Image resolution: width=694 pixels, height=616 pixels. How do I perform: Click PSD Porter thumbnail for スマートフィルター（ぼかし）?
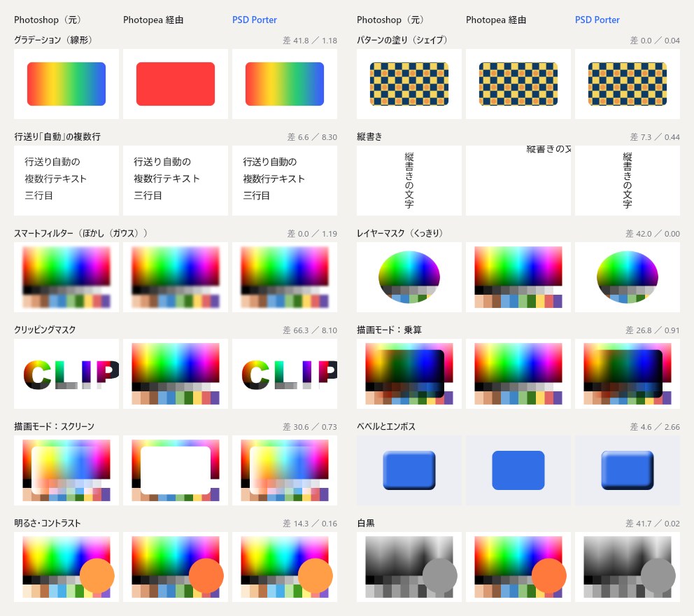coord(285,277)
